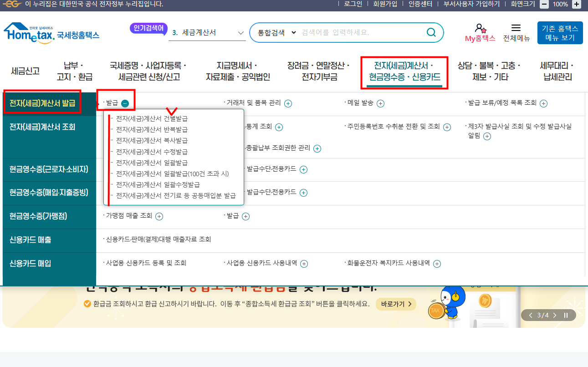Expand 주민등록번호 수취분 전환 및 조회

point(447,127)
